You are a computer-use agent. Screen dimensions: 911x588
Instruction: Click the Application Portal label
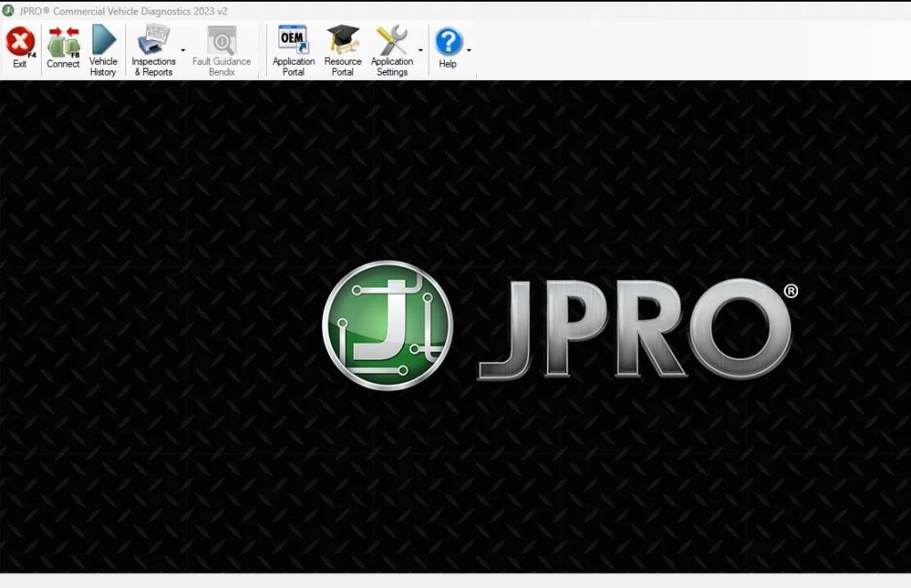(x=293, y=64)
